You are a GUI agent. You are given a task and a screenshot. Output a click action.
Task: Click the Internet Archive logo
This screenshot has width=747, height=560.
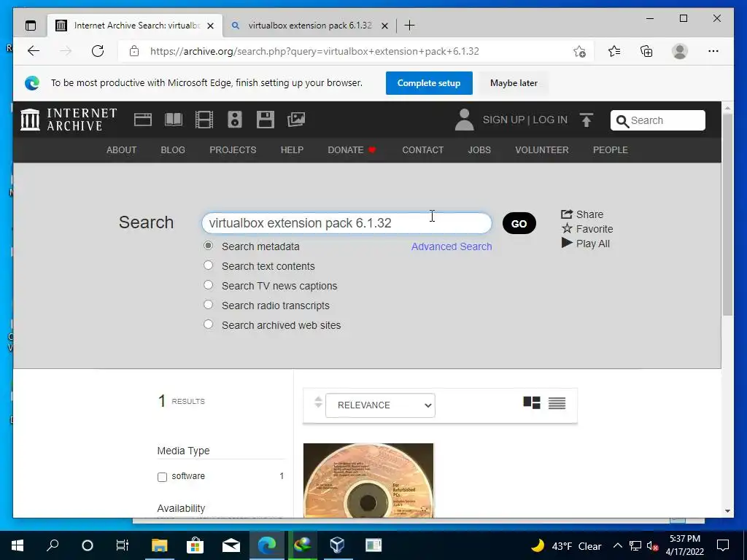pos(69,120)
